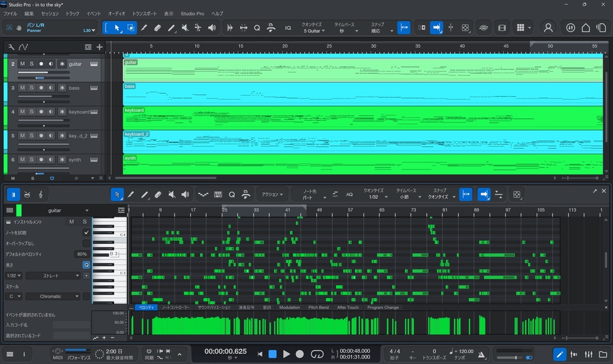613x364 pixels.
Task: Open the leftmost menu bar item
Action: [10, 13]
